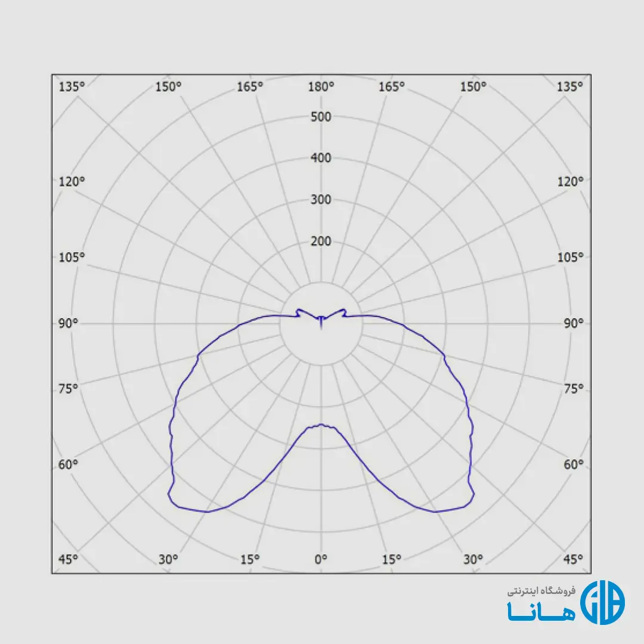This screenshot has width=644, height=644.
Task: Select the 105° label on the right edge
Action: (x=570, y=258)
